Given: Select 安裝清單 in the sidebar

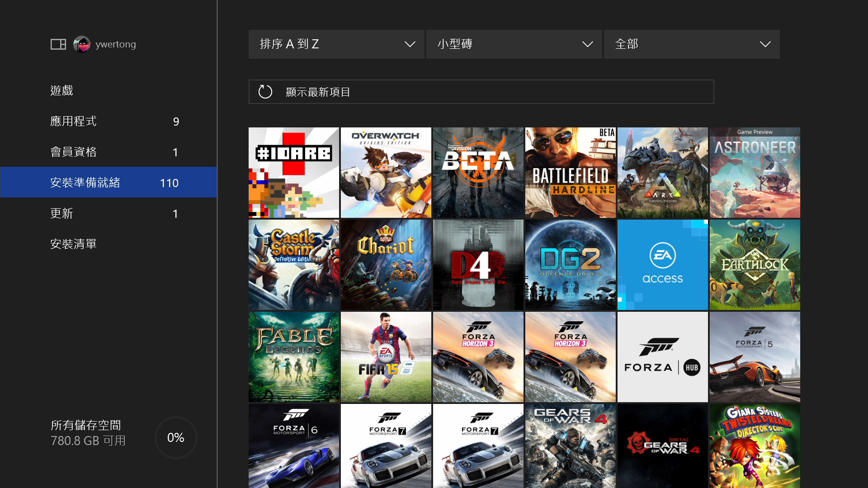Looking at the screenshot, I should (x=74, y=244).
